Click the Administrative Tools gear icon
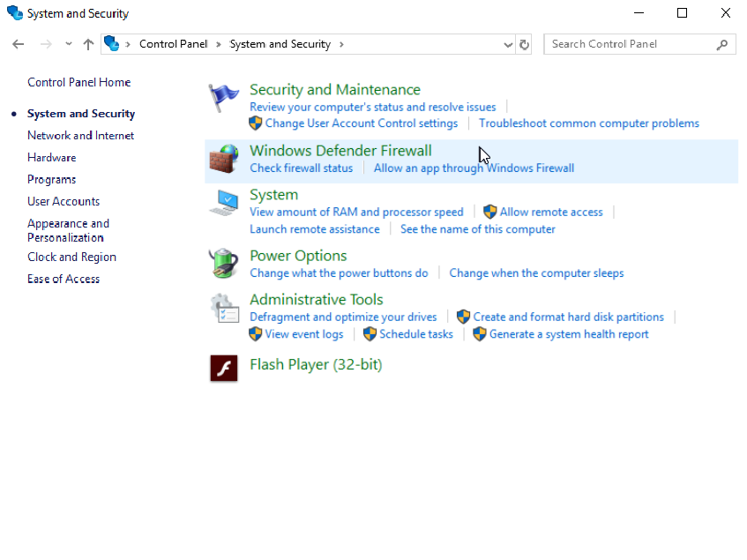The height and width of the screenshot is (560, 747). pyautogui.click(x=224, y=308)
